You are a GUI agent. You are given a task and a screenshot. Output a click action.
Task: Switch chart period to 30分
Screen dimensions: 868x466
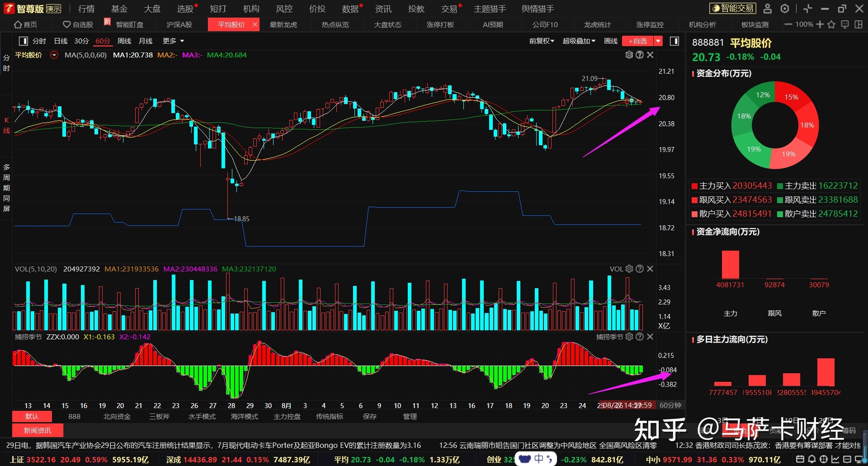click(81, 41)
